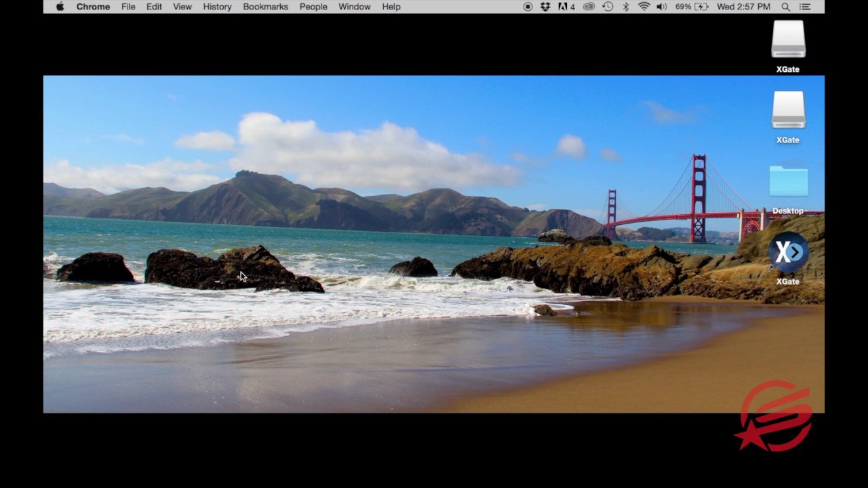This screenshot has width=868, height=488.
Task: Click the screen recording stop icon
Action: click(528, 7)
